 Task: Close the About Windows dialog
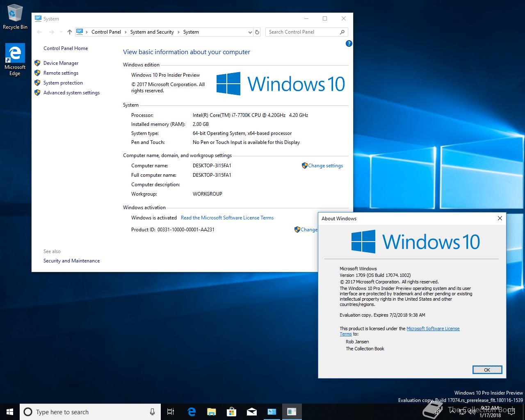pos(500,218)
